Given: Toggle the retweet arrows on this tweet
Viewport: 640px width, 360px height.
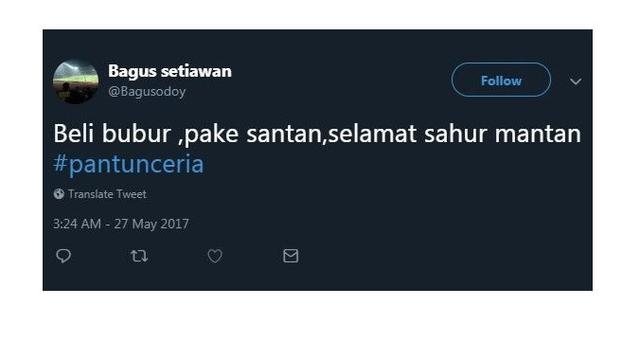Looking at the screenshot, I should (x=139, y=256).
